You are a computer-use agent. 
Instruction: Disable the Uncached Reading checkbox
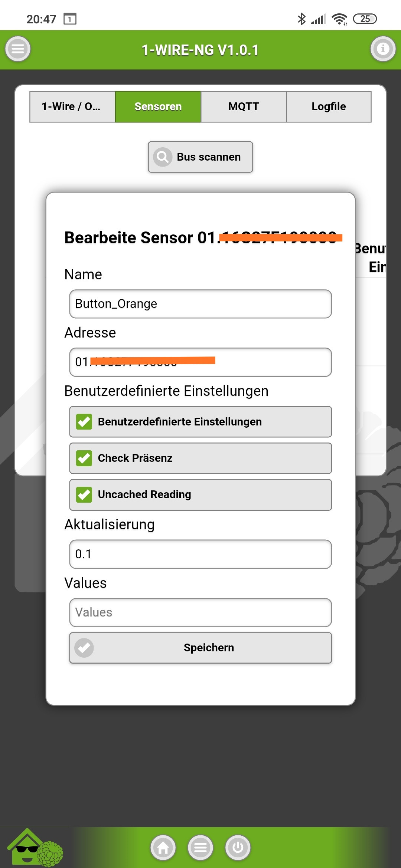[x=84, y=494]
